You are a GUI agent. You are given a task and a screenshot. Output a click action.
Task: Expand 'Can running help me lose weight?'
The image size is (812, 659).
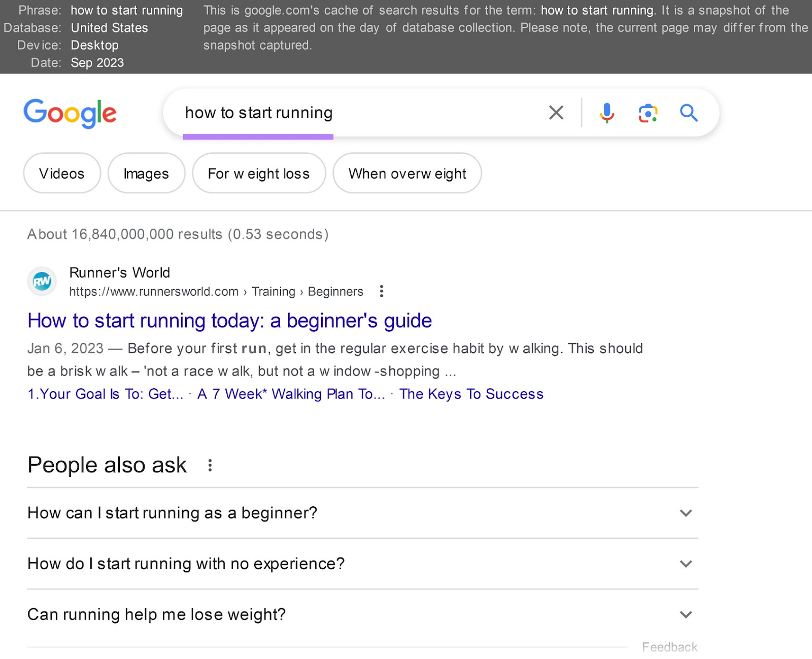[x=686, y=614]
